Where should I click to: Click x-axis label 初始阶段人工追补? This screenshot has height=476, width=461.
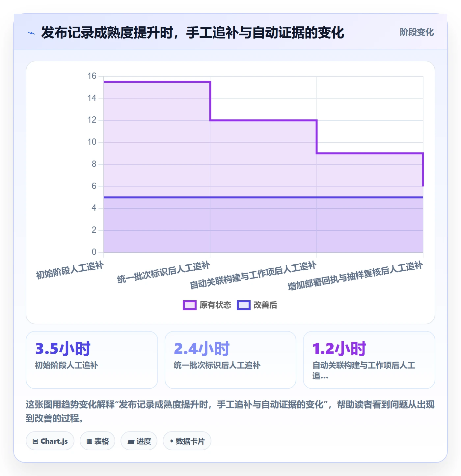[x=70, y=270]
